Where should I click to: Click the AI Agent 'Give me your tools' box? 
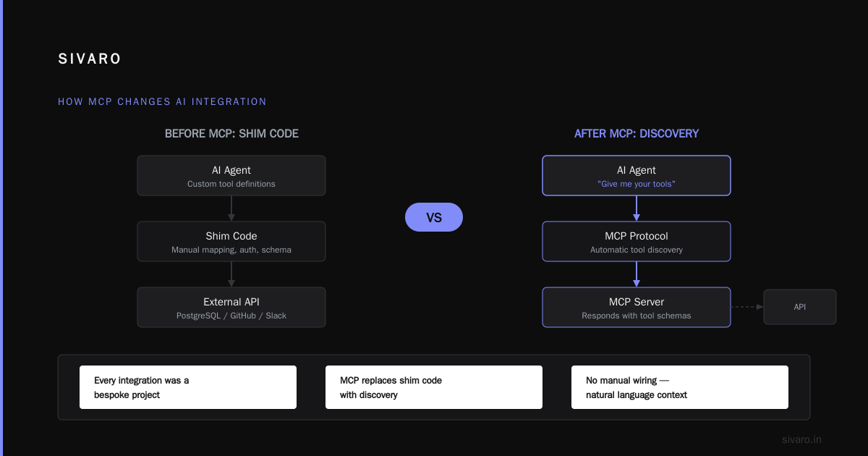click(637, 176)
